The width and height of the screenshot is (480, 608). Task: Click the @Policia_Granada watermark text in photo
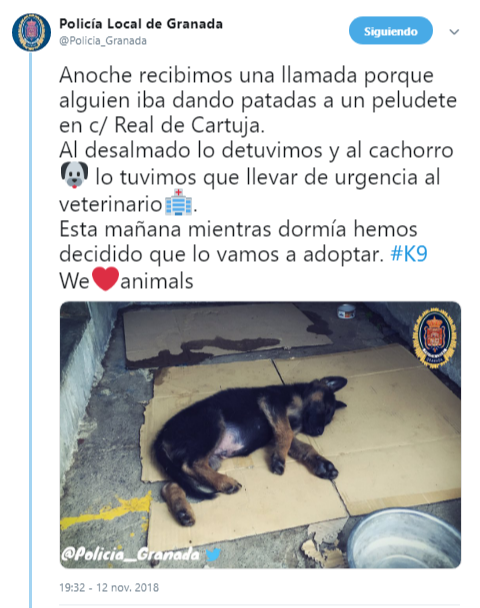(x=130, y=554)
